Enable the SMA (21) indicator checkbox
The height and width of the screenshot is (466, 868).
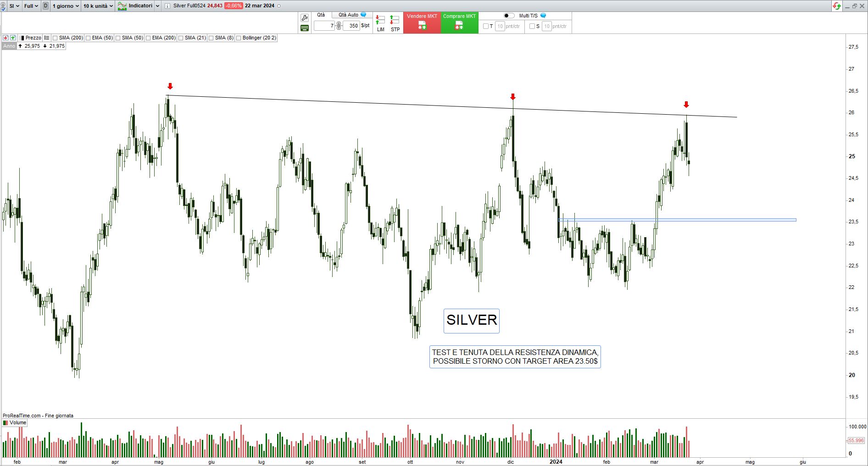[x=181, y=38]
